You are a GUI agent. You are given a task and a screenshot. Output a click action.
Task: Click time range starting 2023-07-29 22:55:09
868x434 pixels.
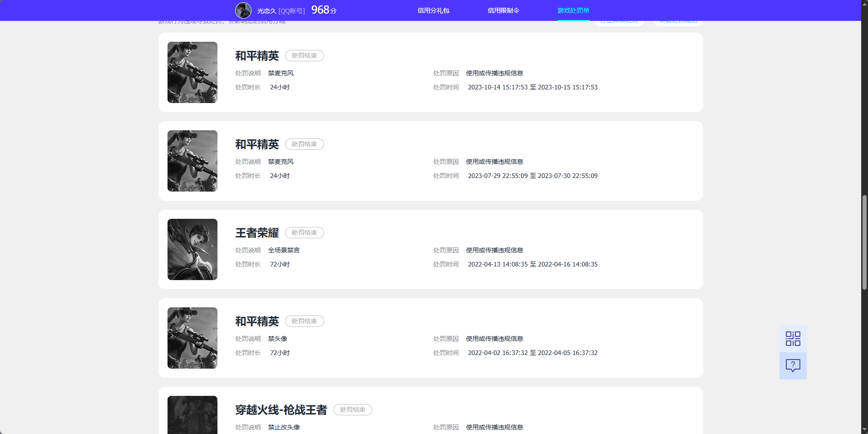[533, 176]
